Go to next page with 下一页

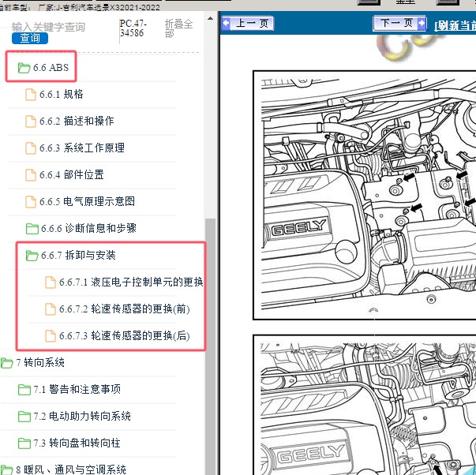(x=399, y=23)
